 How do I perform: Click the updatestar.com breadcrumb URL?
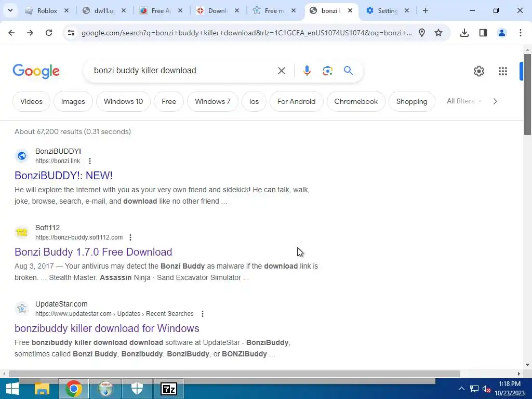tap(114, 313)
